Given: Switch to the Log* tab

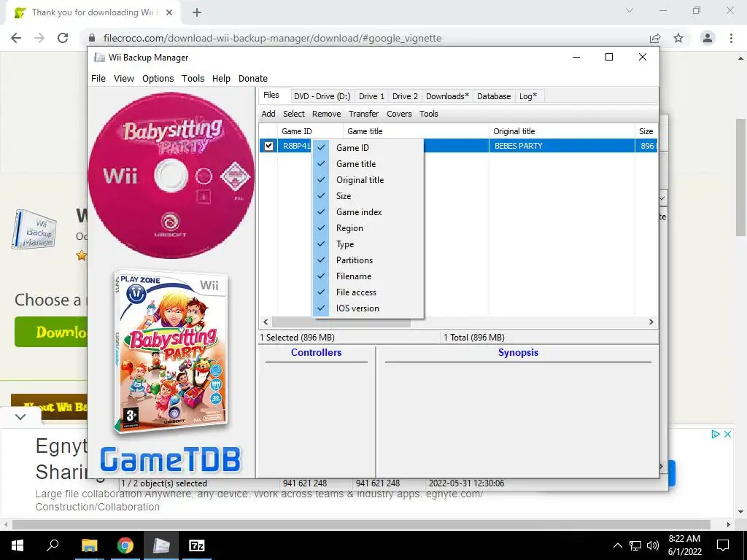Looking at the screenshot, I should point(528,96).
